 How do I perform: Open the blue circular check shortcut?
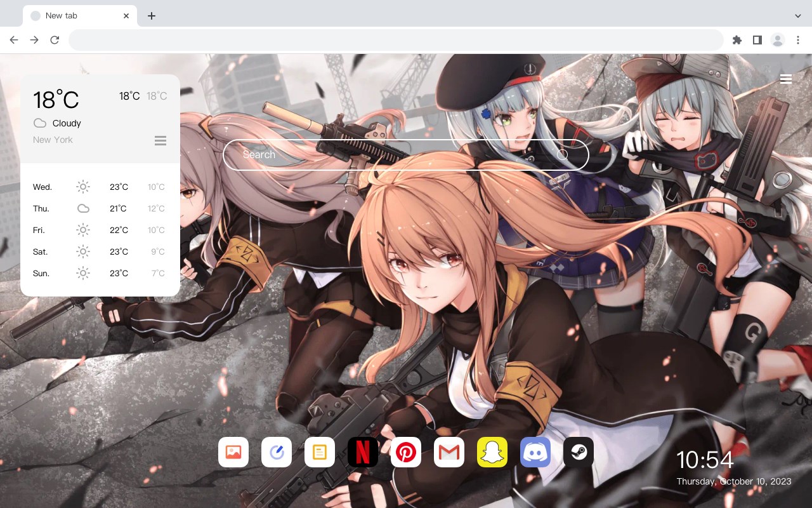pyautogui.click(x=277, y=452)
